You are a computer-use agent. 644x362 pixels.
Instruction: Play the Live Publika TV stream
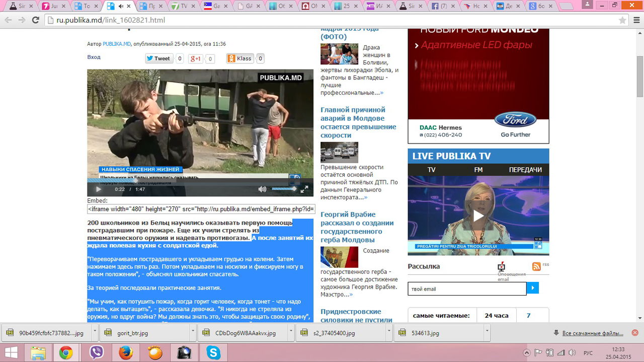click(478, 215)
